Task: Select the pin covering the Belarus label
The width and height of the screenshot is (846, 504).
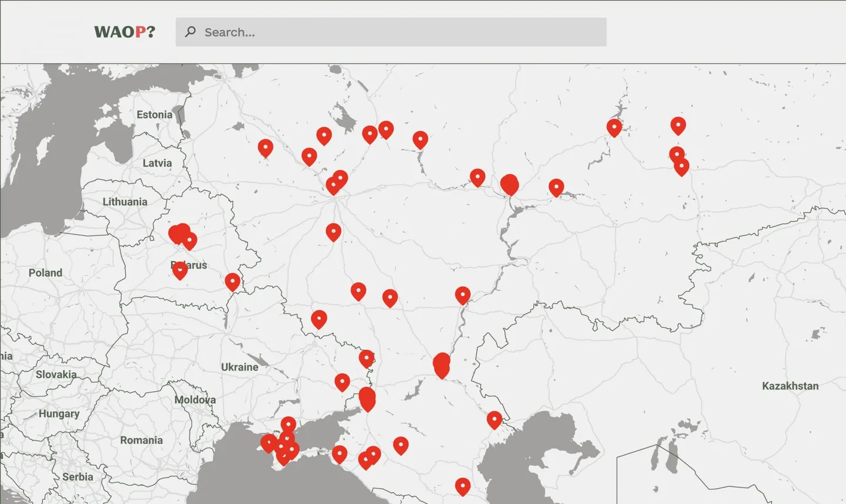Action: pos(180,270)
